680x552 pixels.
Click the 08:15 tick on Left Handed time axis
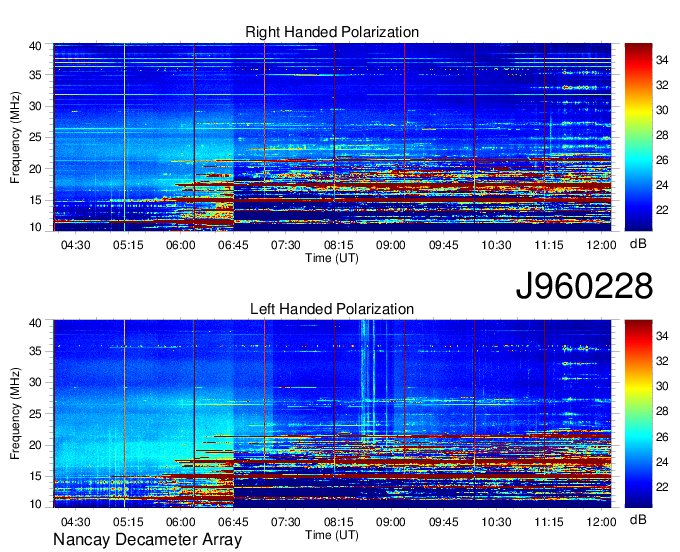(338, 522)
